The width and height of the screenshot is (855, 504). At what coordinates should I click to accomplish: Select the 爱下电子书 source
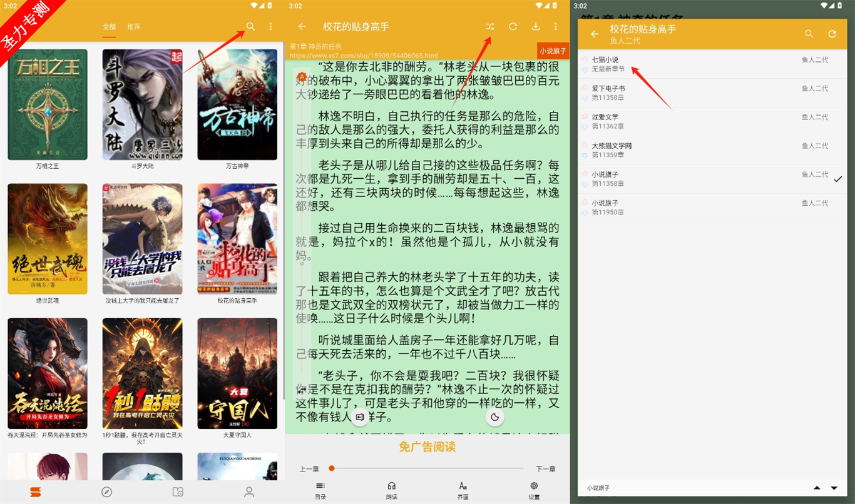[x=712, y=93]
